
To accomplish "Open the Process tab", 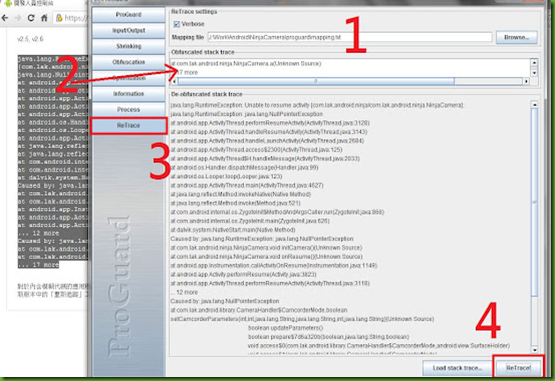I will pyautogui.click(x=128, y=110).
